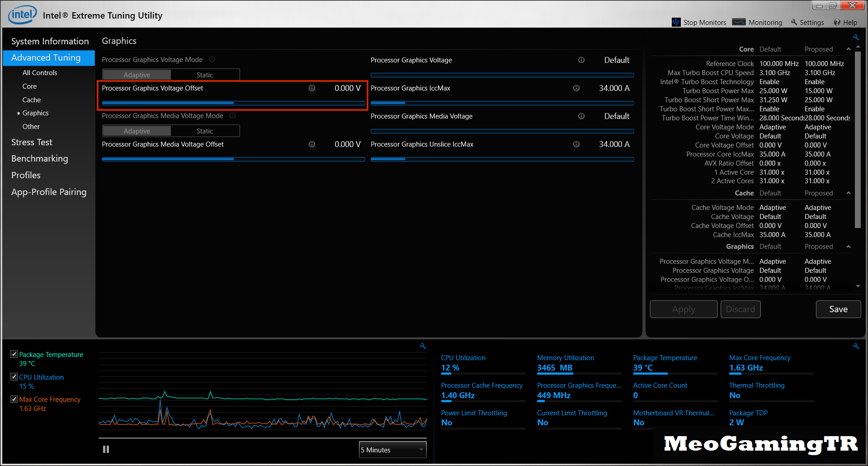Open Profiles section
Screen dimensions: 868x466
coord(26,175)
